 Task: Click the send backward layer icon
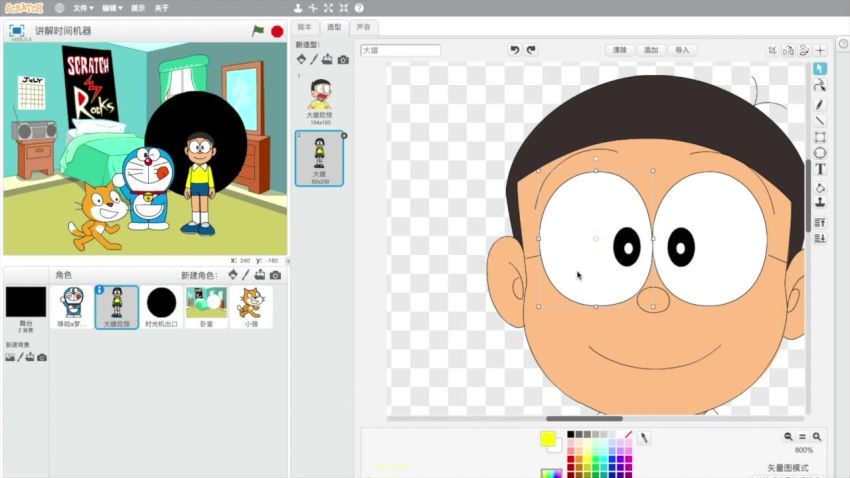(820, 238)
